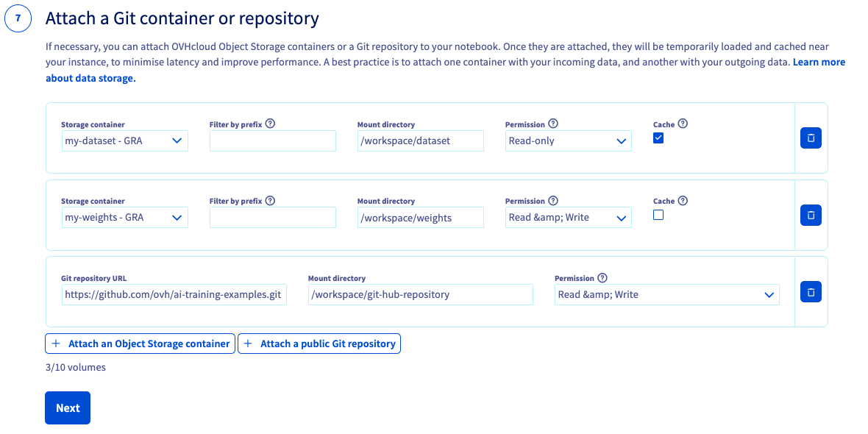The height and width of the screenshot is (434, 868).
Task: Show help for my-weights Cache option
Action: [x=683, y=200]
